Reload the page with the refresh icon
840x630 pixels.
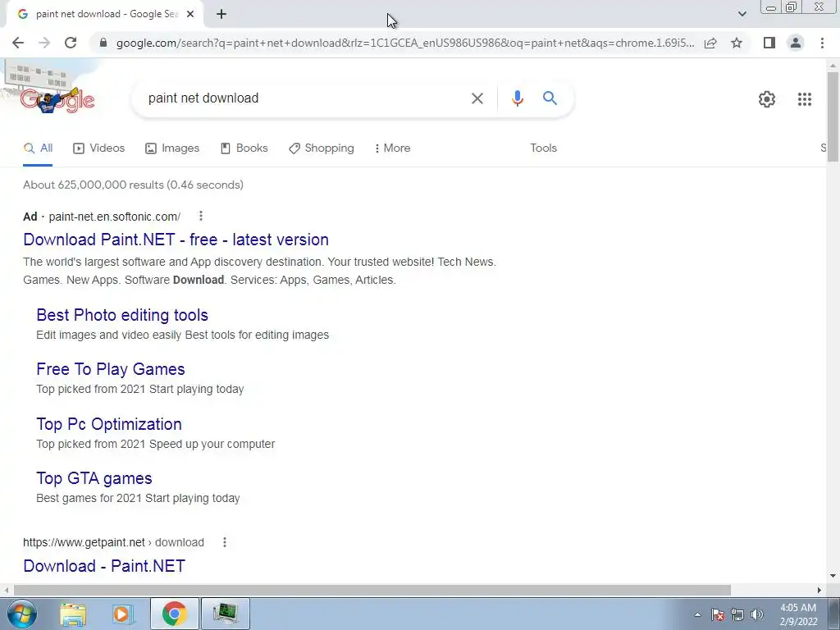tap(71, 43)
